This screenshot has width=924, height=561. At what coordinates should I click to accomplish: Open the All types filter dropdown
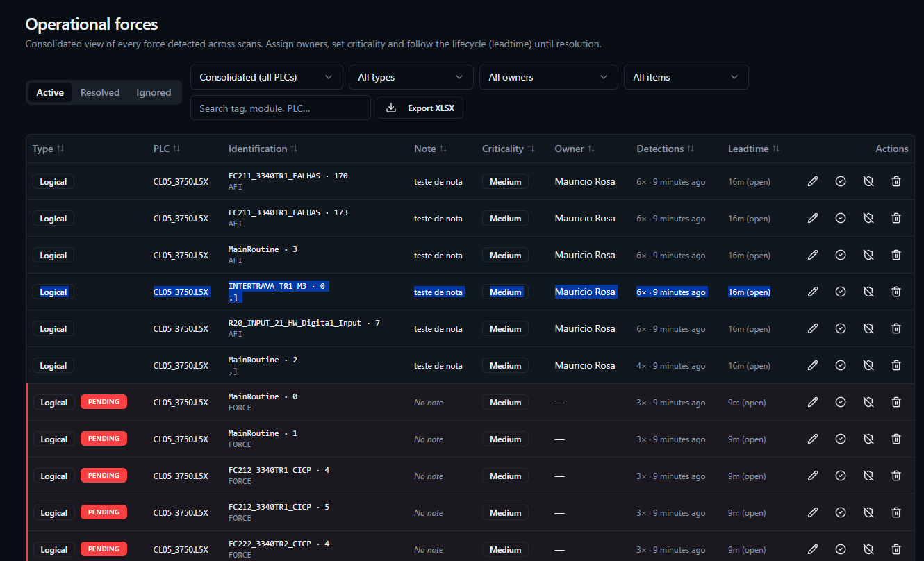click(x=411, y=77)
